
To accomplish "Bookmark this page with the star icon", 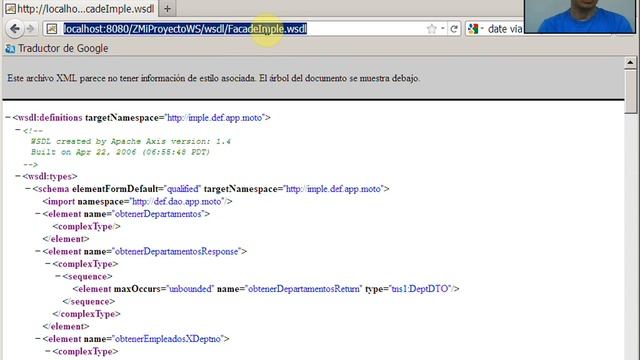I will [x=431, y=29].
